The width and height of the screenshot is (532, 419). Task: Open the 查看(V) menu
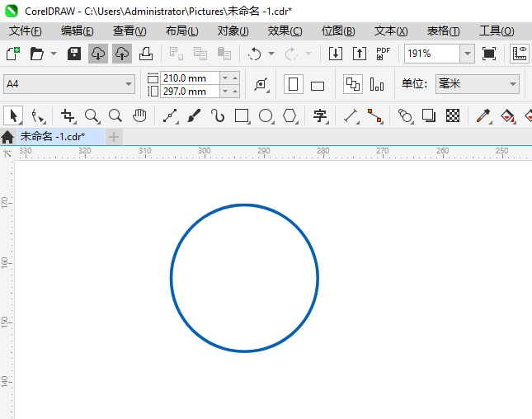[129, 31]
